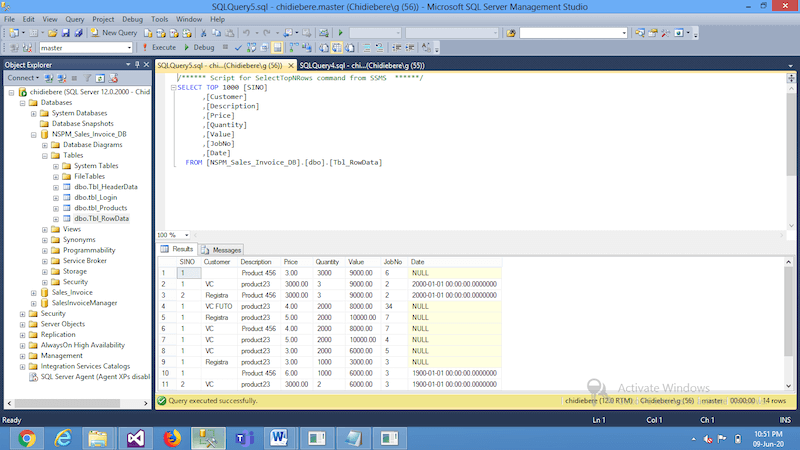Screen dimensions: 800x450
Task: Open the editor zoom 100 % dropdown
Action: point(186,235)
